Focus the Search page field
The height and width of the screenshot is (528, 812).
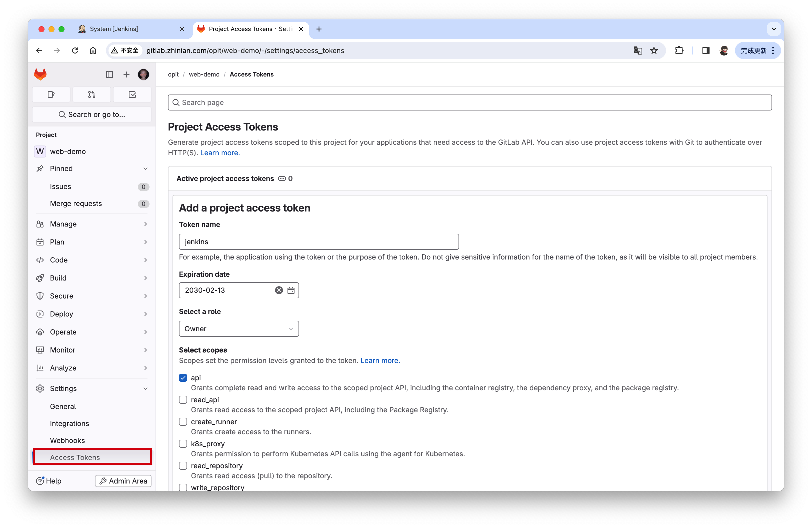469,103
